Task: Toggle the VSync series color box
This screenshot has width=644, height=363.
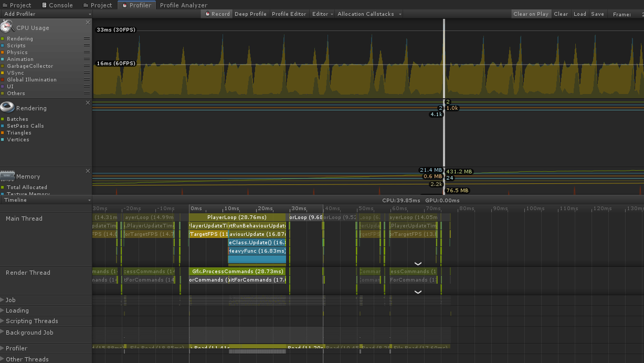Action: click(x=3, y=73)
